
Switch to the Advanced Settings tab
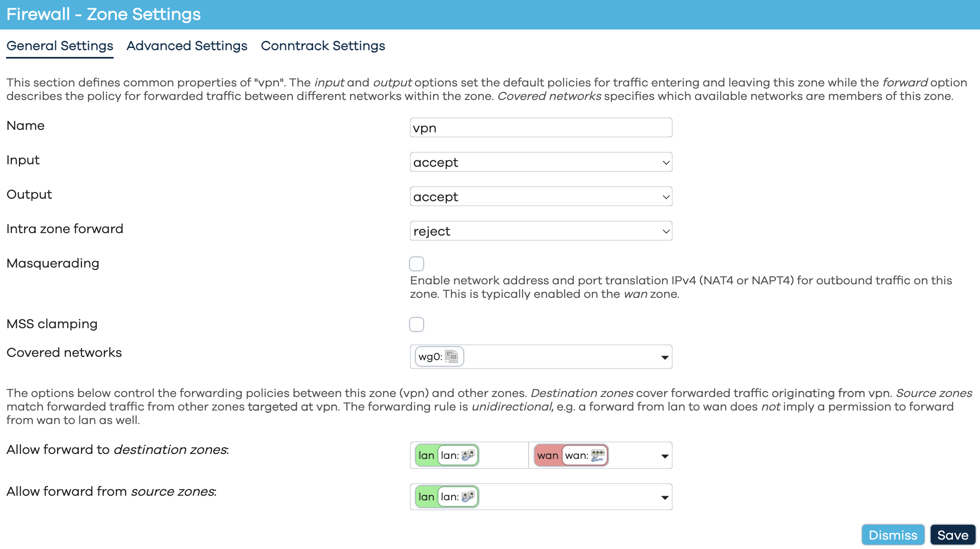(x=187, y=46)
